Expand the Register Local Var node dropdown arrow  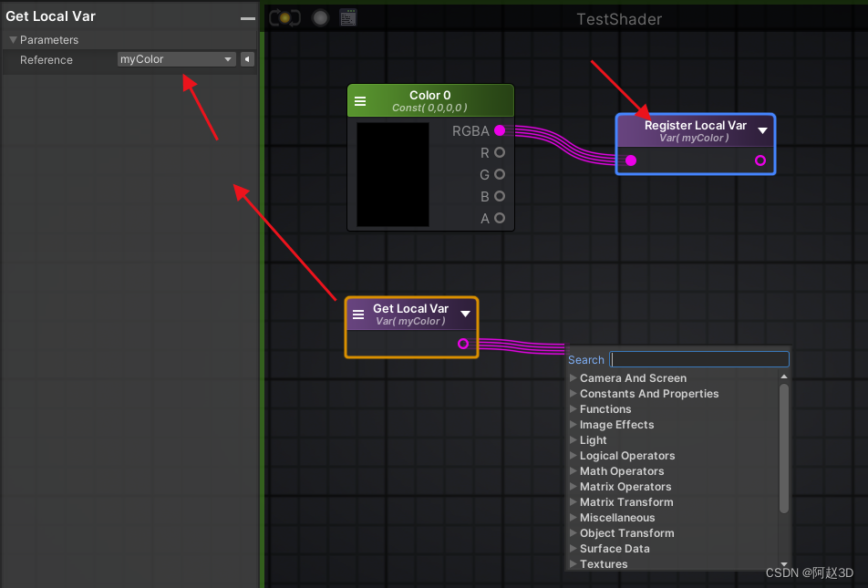[763, 130]
